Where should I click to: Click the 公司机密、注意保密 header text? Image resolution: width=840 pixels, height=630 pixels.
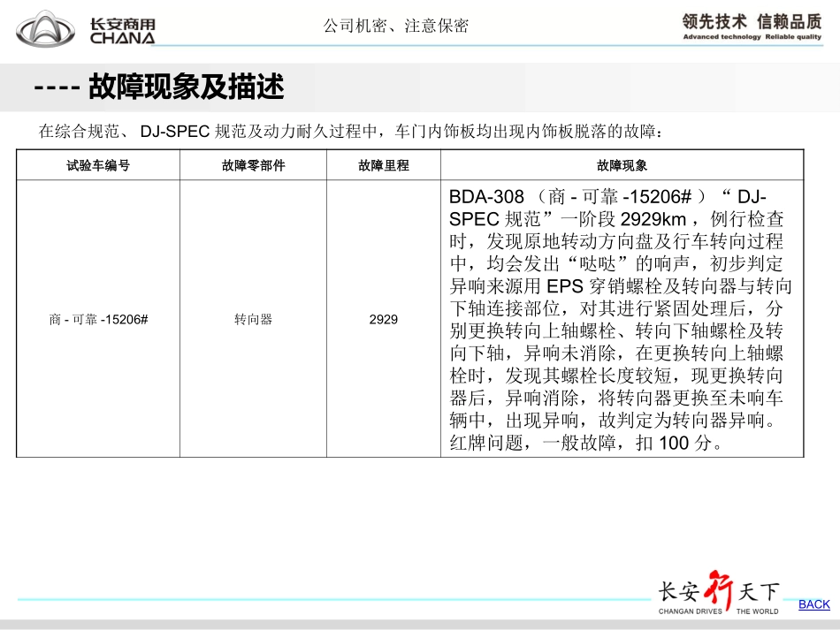[x=396, y=26]
